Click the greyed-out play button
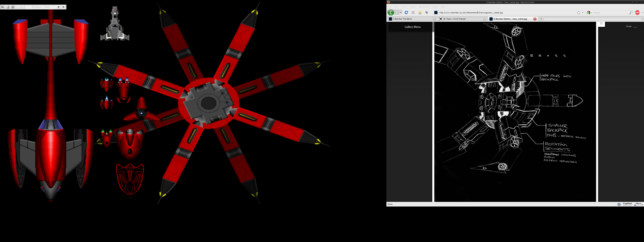Viewport: 644px width, 242px height. click(x=22, y=7)
